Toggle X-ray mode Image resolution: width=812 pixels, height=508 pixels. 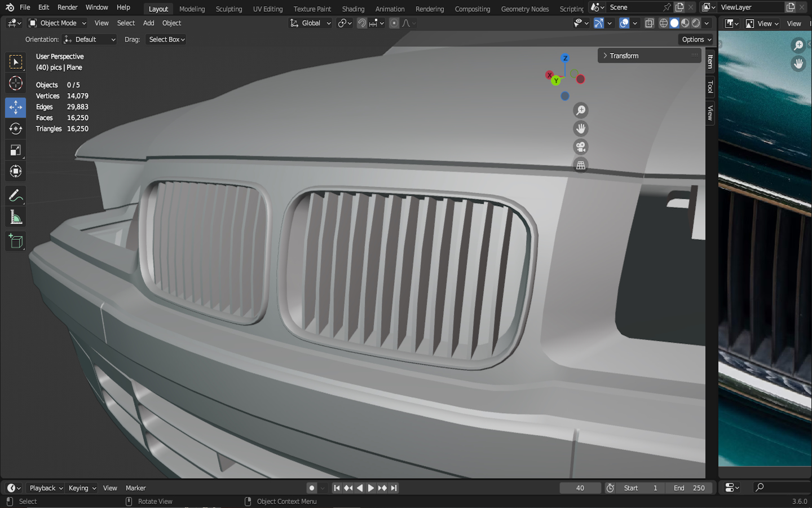(650, 23)
